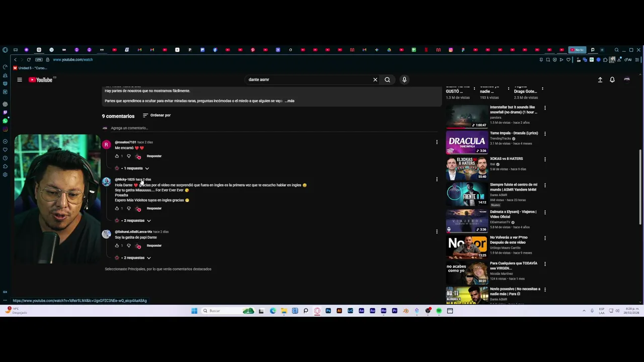Open Twitch in the Opera sidebar
This screenshot has width=644, height=362.
click(5, 112)
